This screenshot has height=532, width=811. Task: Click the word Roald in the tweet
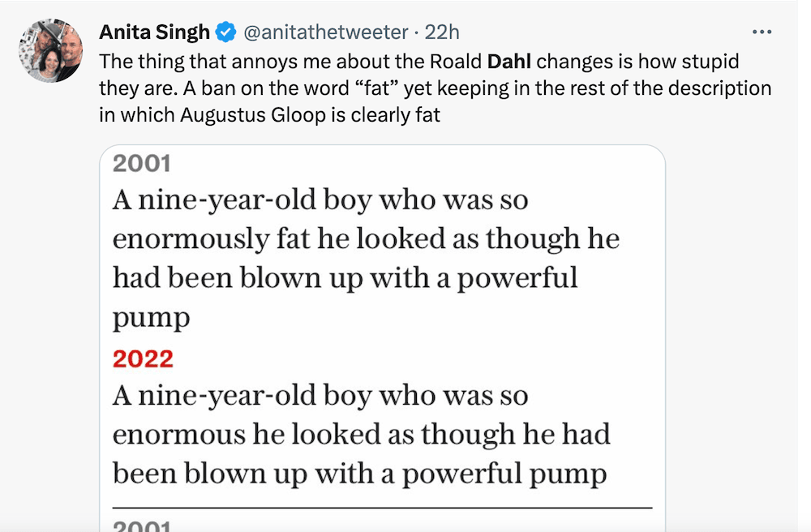coord(457,62)
